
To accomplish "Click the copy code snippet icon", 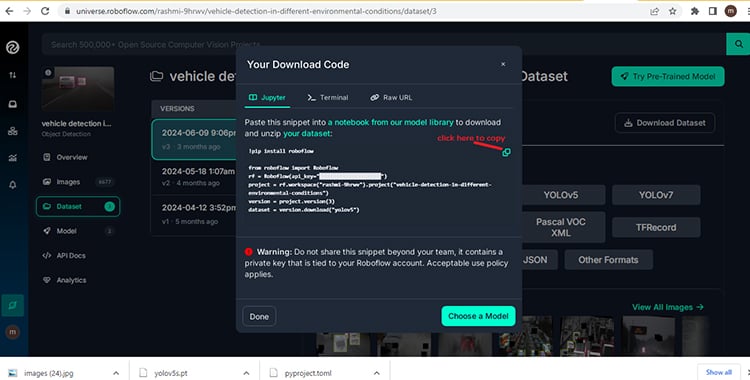I will pyautogui.click(x=506, y=152).
